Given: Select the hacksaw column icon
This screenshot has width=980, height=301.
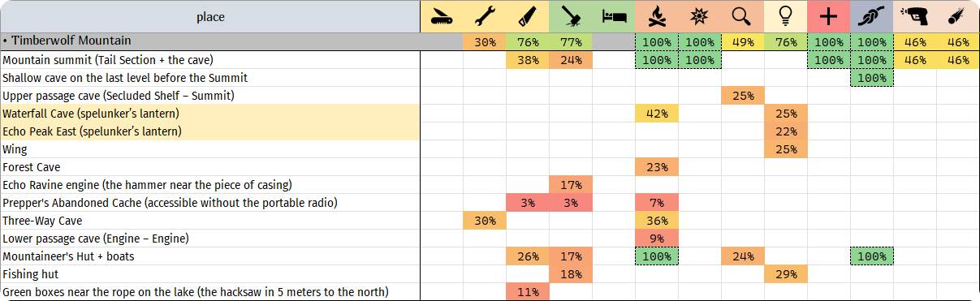Looking at the screenshot, I should tap(528, 16).
